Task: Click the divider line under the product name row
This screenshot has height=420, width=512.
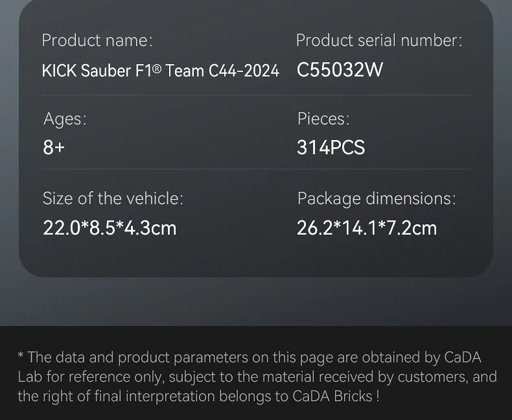Action: pos(256,95)
